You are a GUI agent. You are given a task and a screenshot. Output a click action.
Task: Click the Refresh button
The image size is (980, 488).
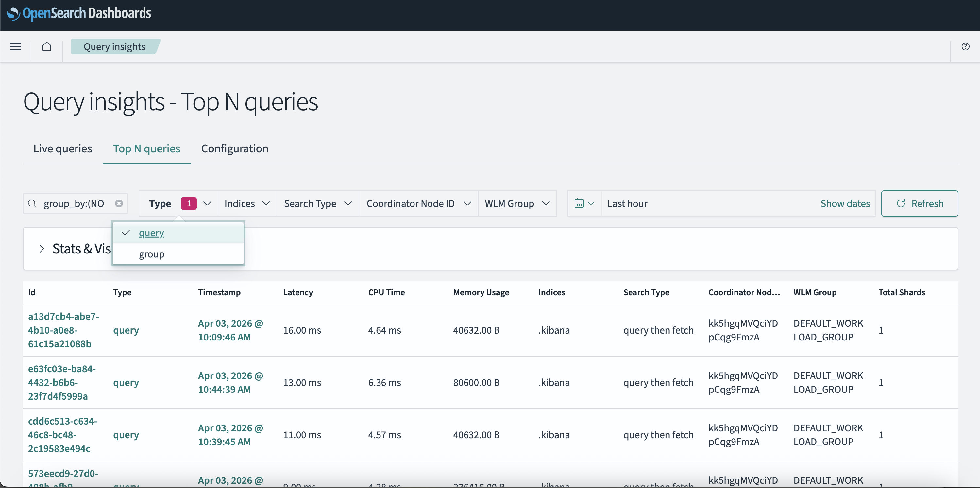pos(920,204)
